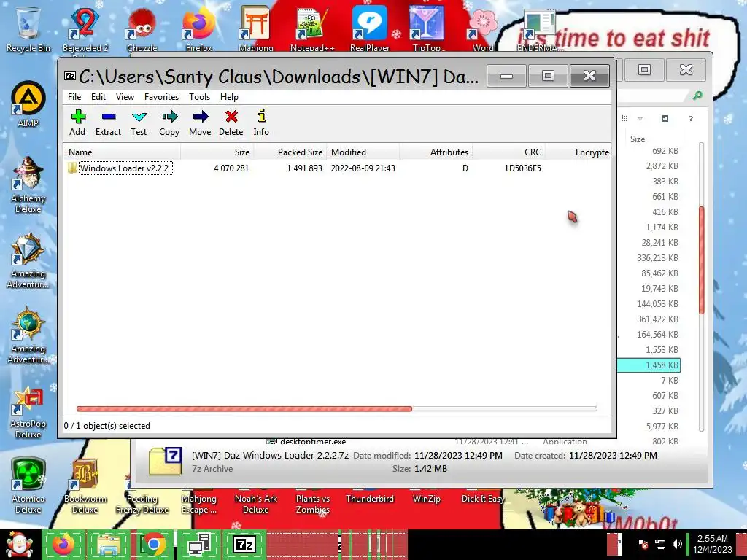The image size is (747, 560).
Task: Click the 4 070 281 size value
Action: click(x=231, y=168)
